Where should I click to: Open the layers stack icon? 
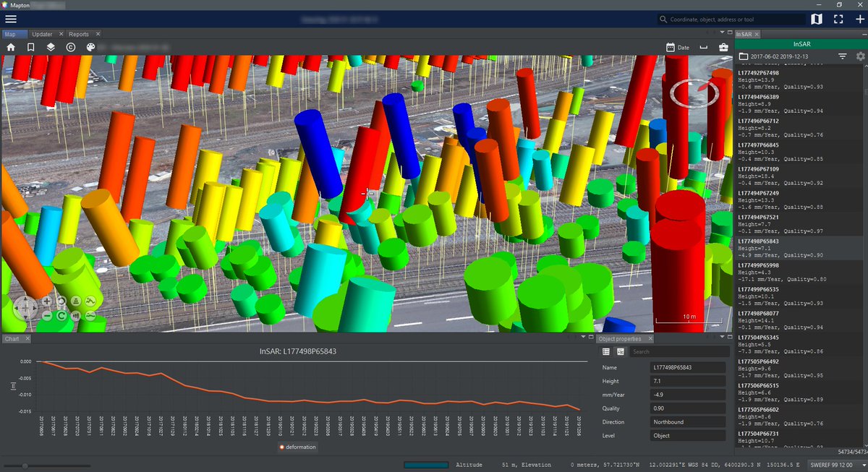click(x=51, y=47)
